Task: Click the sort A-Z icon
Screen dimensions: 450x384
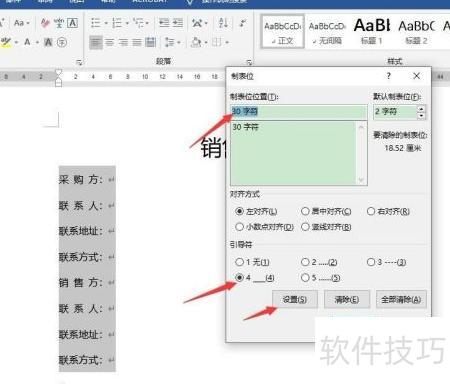Action: click(223, 23)
